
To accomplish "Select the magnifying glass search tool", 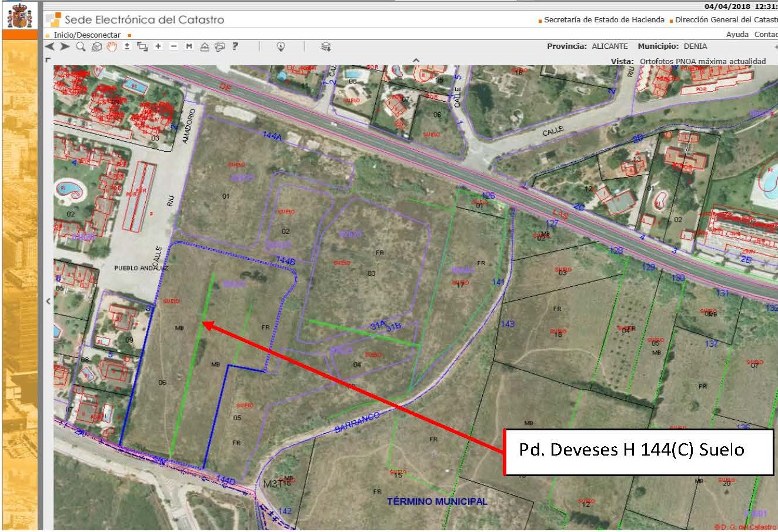I will pos(81,46).
